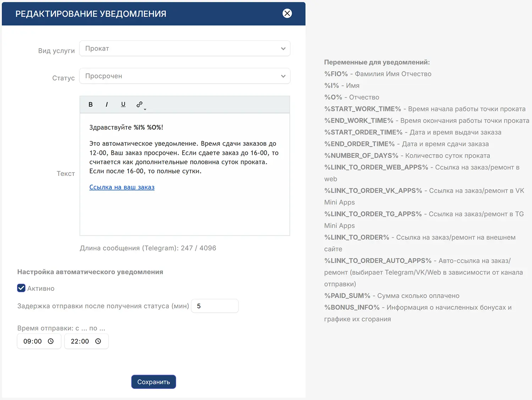Apply bold formatting in the text editor
The width and height of the screenshot is (532, 400).
point(90,104)
